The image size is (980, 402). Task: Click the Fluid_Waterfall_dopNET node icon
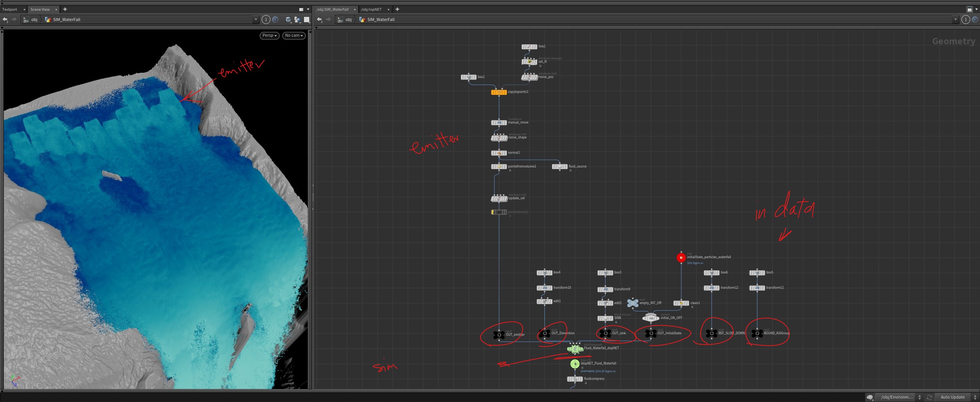pos(575,348)
